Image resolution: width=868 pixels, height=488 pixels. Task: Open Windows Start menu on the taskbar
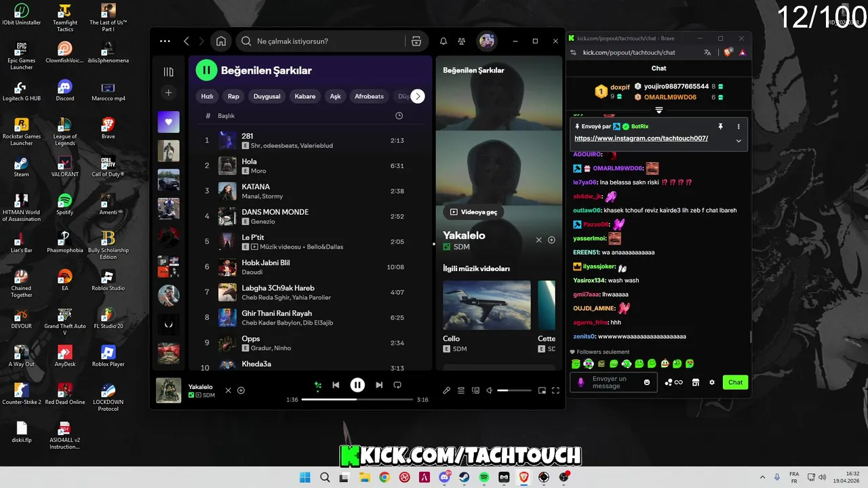click(x=305, y=477)
